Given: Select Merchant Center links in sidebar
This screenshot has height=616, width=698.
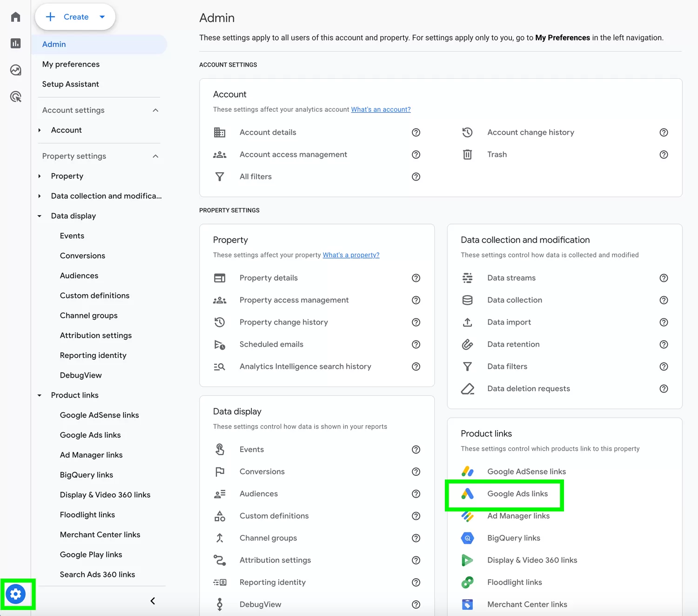Looking at the screenshot, I should (x=100, y=535).
